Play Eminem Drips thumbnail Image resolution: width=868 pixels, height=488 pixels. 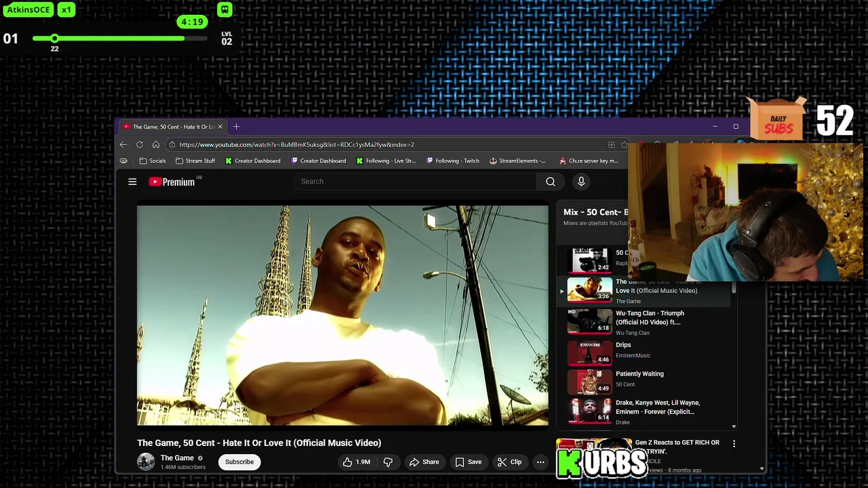(x=589, y=352)
